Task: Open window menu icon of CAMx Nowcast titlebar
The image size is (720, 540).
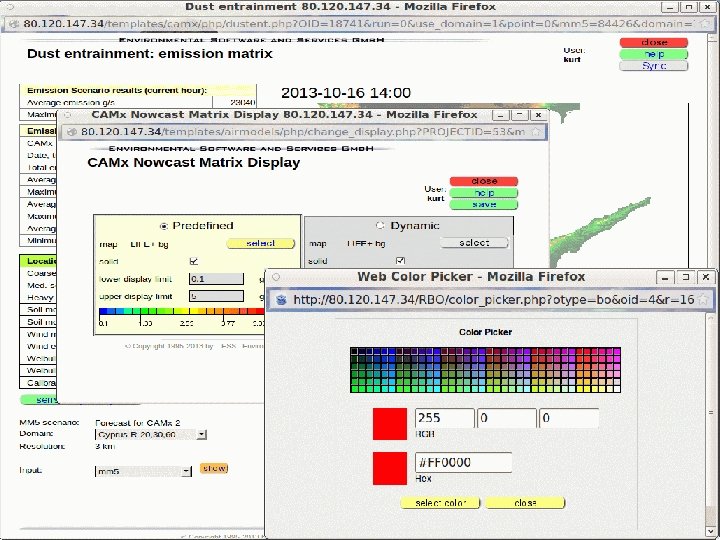Action: point(68,115)
